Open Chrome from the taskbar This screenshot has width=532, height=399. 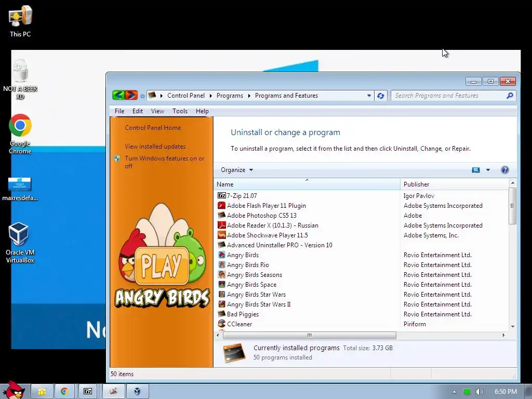(64, 392)
